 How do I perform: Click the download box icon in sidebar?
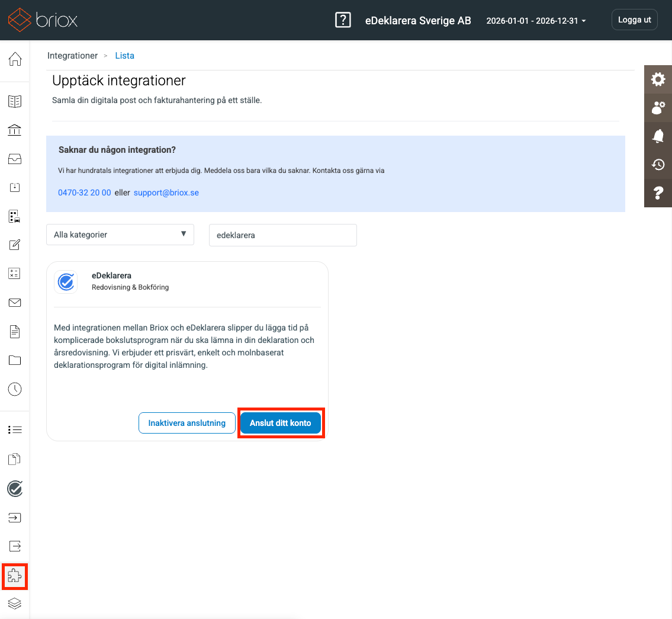pos(15,187)
